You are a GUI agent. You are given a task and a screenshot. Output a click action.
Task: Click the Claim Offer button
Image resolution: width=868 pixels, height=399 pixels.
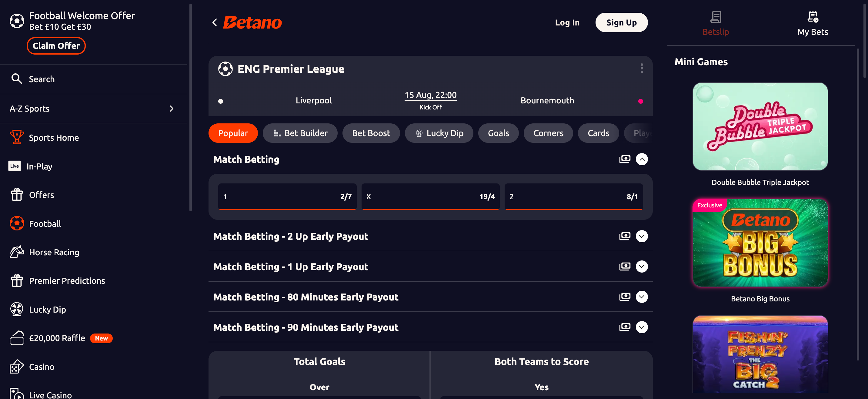[x=56, y=46]
